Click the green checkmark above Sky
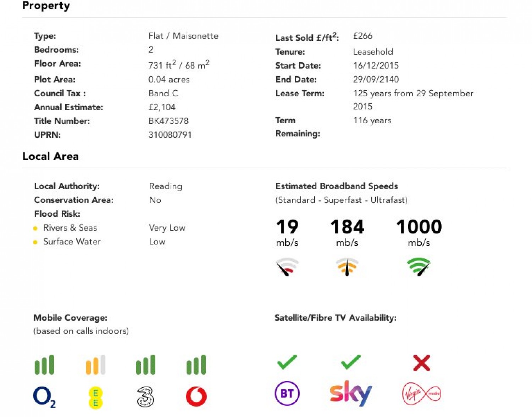 tap(351, 362)
